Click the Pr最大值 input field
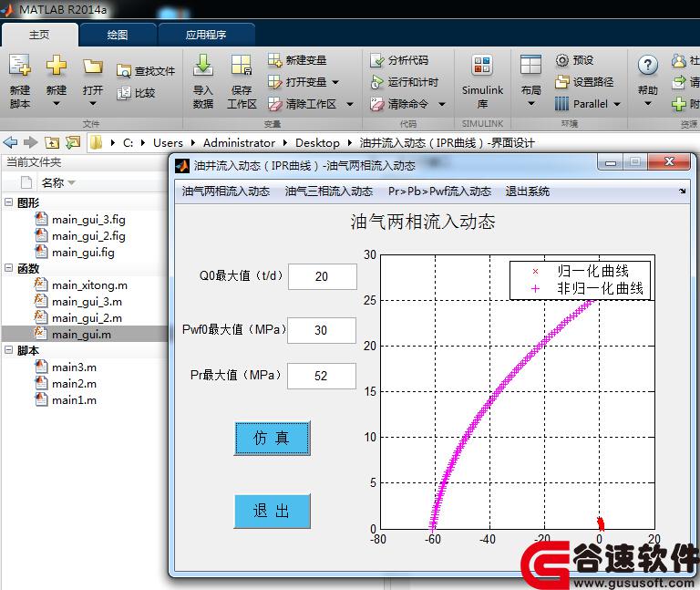Image resolution: width=700 pixels, height=590 pixels. [x=322, y=376]
